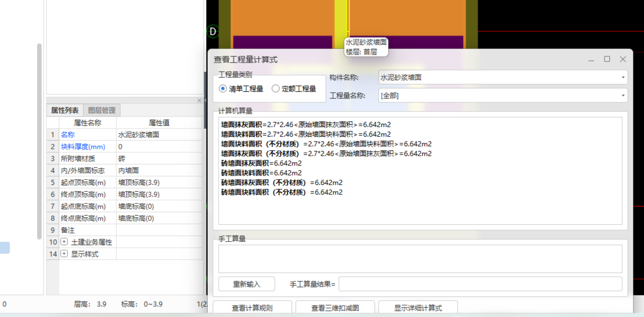Click the 砖墙面抹灰面积=6.642m2 line
This screenshot has height=317, width=644.
click(x=261, y=163)
